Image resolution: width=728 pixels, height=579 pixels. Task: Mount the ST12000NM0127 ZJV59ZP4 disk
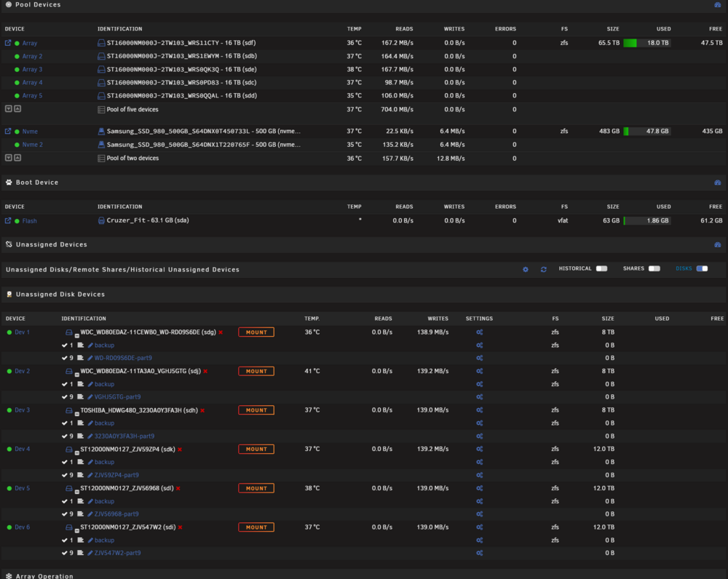click(x=256, y=449)
